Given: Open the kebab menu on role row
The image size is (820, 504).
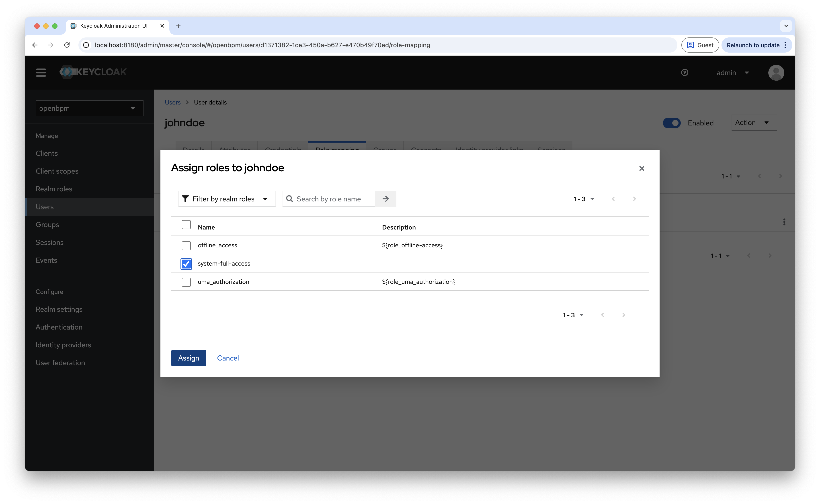Looking at the screenshot, I should tap(784, 222).
